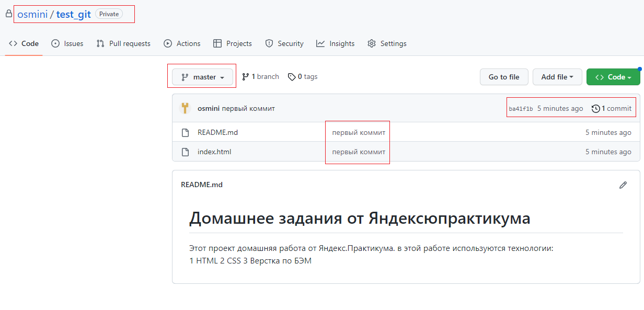Click the Pull requests icon
This screenshot has height=310, width=644.
(100, 43)
